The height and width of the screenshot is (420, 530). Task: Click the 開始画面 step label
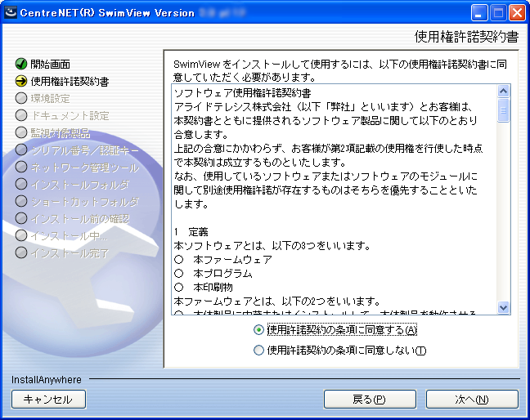(51, 64)
